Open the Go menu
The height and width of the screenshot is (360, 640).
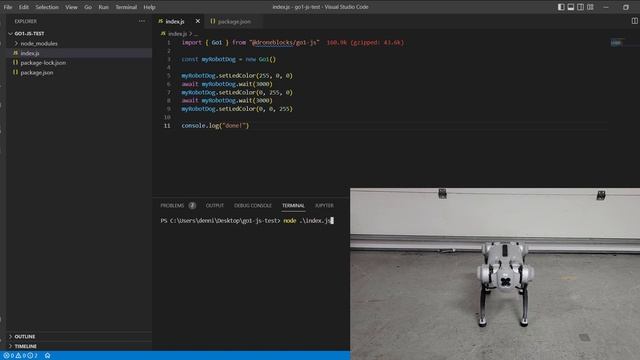(88, 7)
